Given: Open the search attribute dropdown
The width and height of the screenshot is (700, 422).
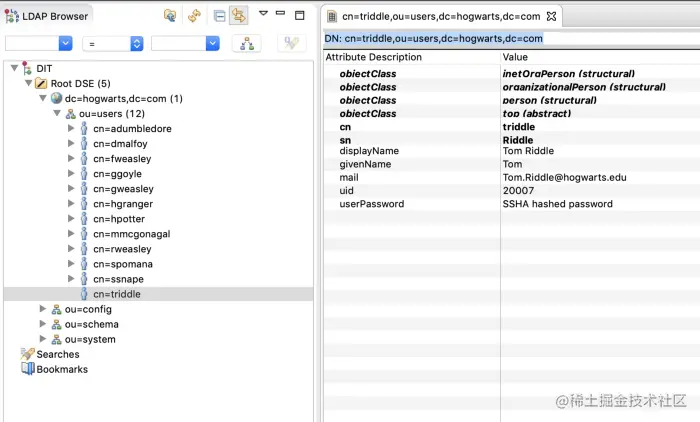Looking at the screenshot, I should 65,43.
